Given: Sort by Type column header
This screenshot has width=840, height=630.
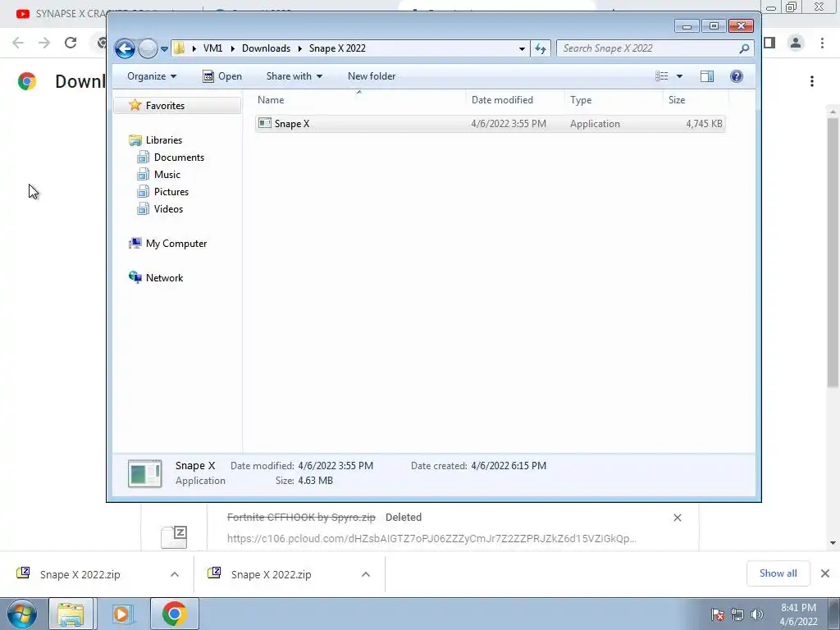Looking at the screenshot, I should coord(613,99).
